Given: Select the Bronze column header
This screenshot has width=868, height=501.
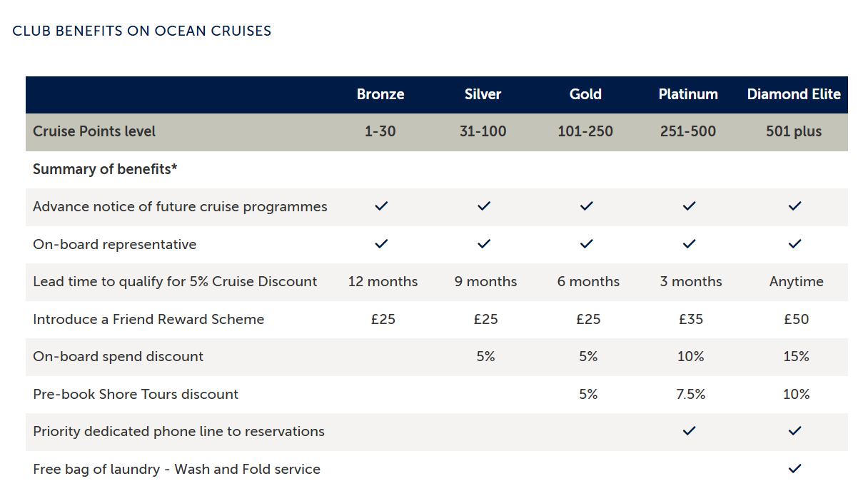Looking at the screenshot, I should [x=380, y=94].
